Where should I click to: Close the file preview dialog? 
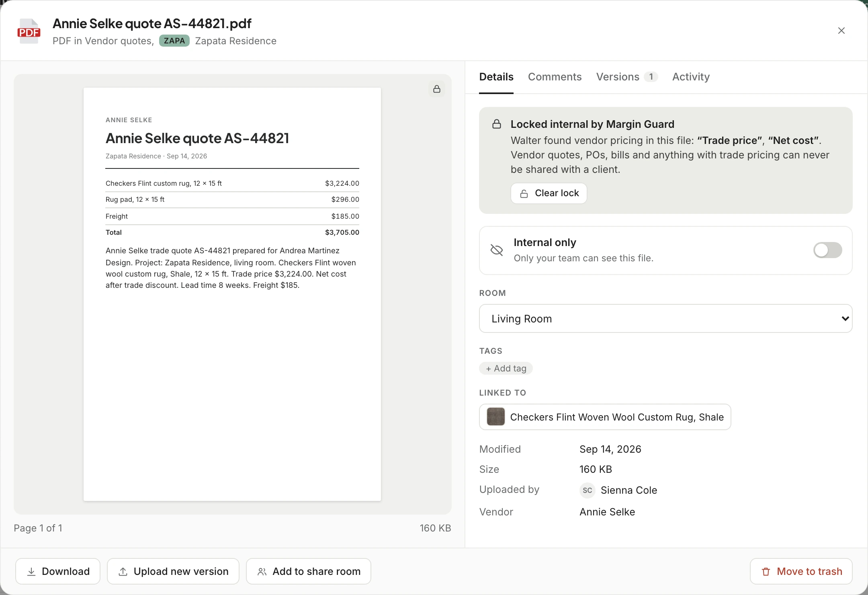[x=841, y=31]
